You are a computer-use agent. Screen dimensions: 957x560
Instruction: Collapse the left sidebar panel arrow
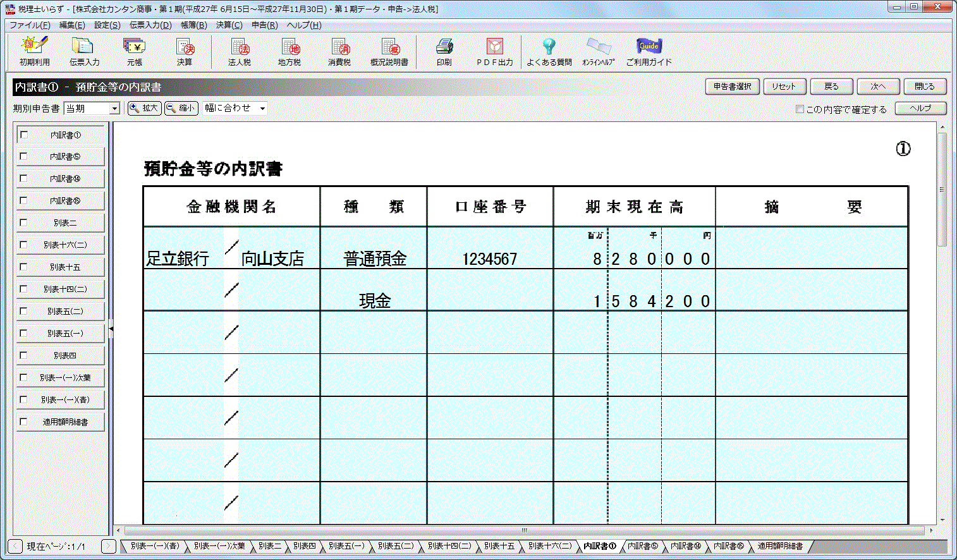click(111, 329)
